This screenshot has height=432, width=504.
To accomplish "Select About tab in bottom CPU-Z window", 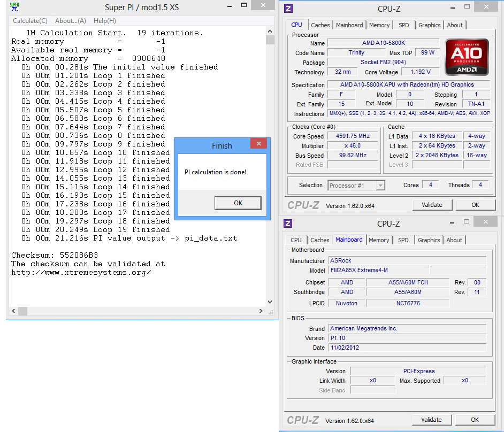I will click(x=454, y=240).
